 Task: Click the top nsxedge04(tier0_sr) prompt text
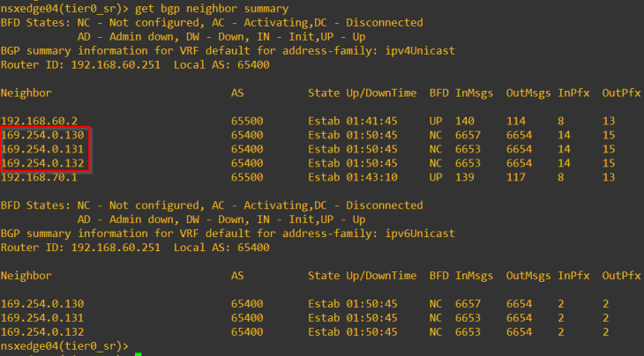click(61, 9)
